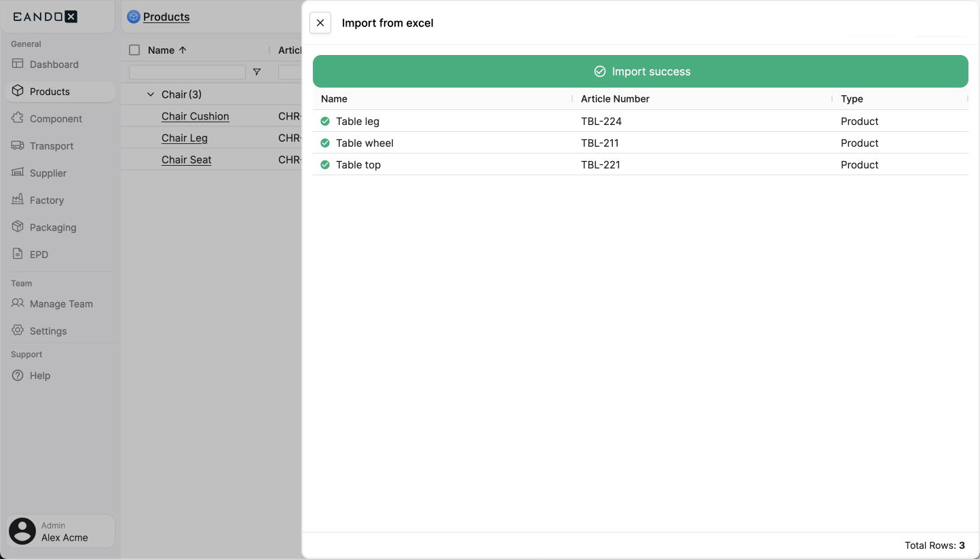The image size is (980, 559).
Task: Open the Transport section
Action: click(51, 145)
